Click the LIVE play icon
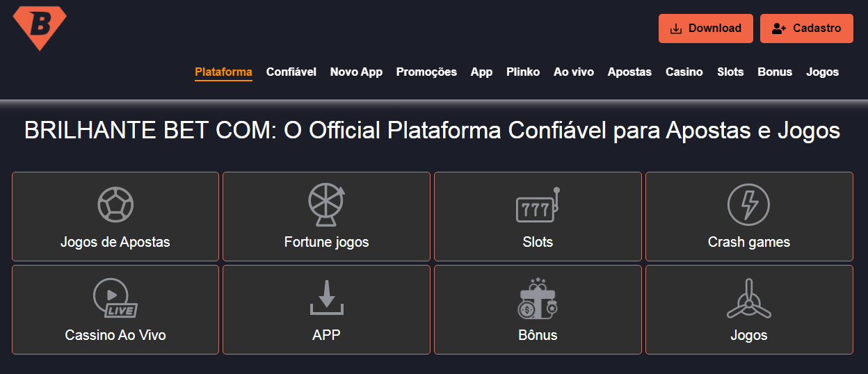The image size is (868, 374). [x=115, y=298]
